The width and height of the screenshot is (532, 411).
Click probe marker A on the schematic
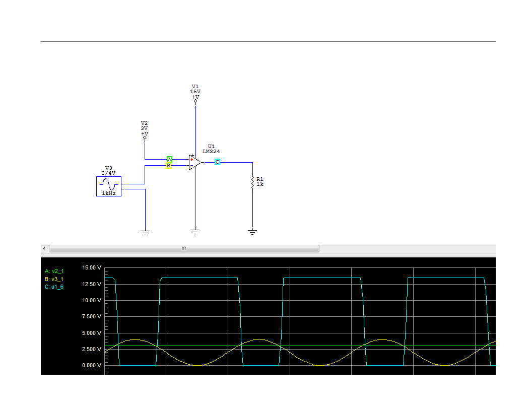(x=169, y=159)
